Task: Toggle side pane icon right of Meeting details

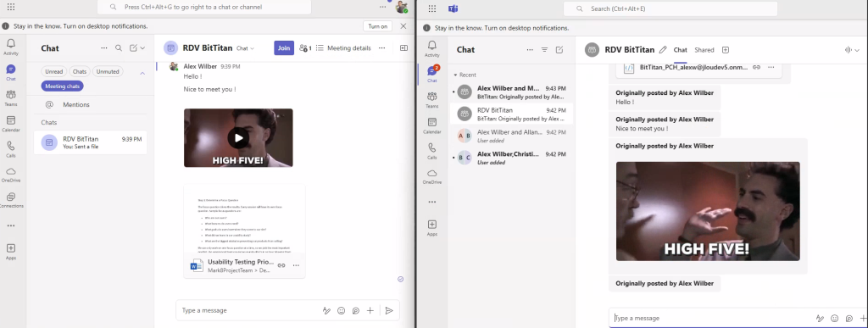Action: point(403,48)
